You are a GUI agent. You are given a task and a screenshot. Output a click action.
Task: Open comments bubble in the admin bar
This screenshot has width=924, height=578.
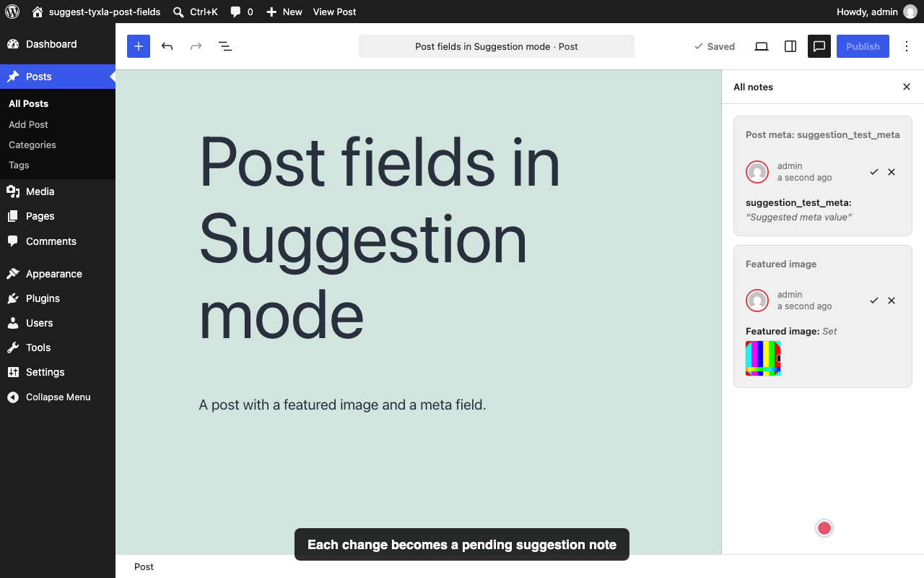pyautogui.click(x=242, y=12)
